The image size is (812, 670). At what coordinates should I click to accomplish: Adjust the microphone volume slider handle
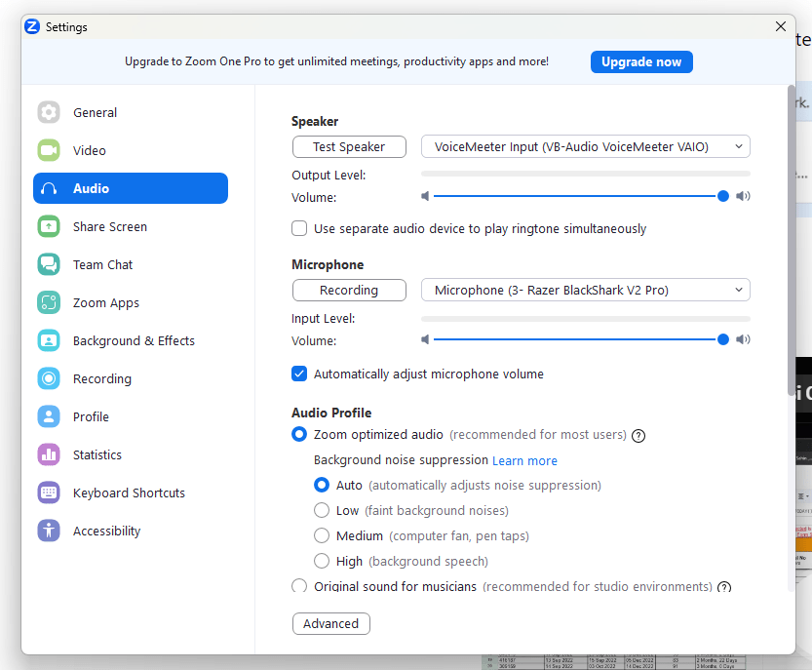tap(723, 339)
